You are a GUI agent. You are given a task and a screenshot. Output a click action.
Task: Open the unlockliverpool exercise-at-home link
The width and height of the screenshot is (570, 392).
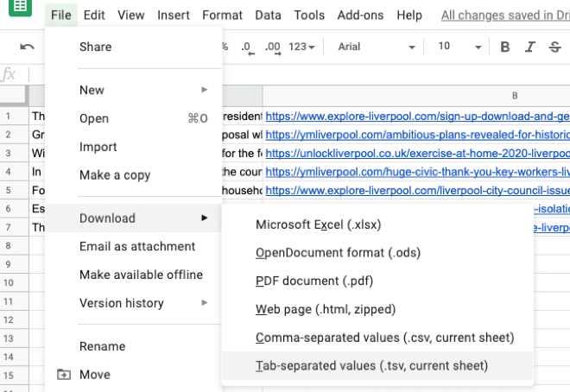pyautogui.click(x=417, y=154)
